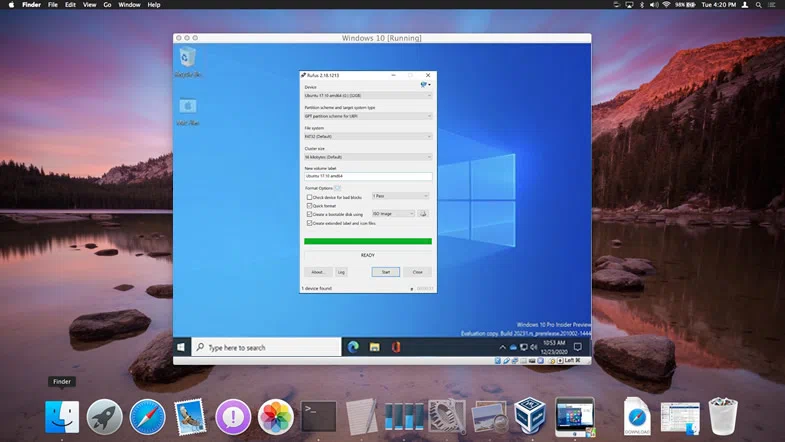The image size is (785, 442).
Task: Open Launchpad from the Dock
Action: pyautogui.click(x=105, y=417)
